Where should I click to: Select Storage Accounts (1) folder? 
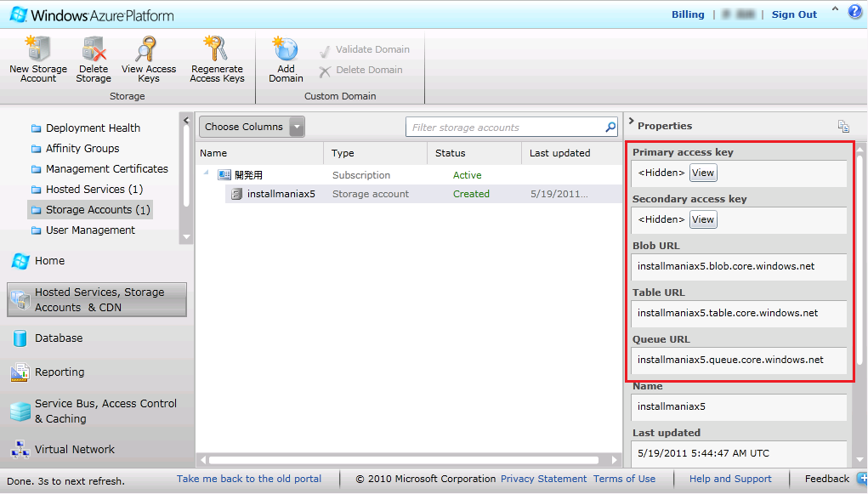(90, 210)
